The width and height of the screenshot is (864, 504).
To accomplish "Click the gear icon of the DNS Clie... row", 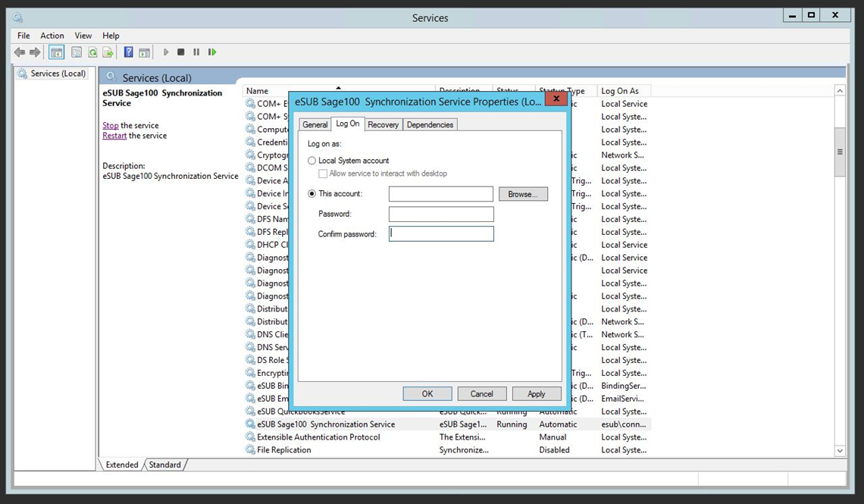I will click(x=250, y=335).
